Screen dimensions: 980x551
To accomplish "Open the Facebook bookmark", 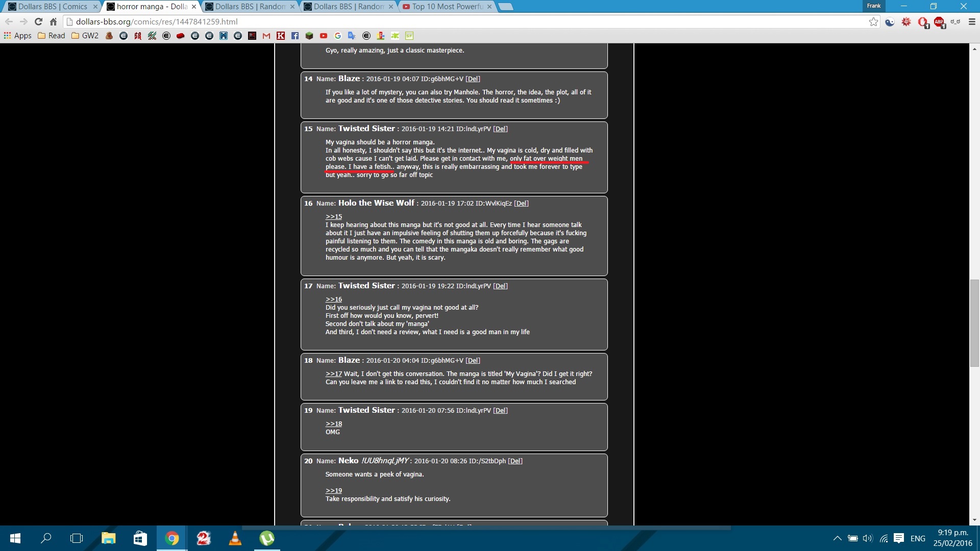I will point(295,36).
